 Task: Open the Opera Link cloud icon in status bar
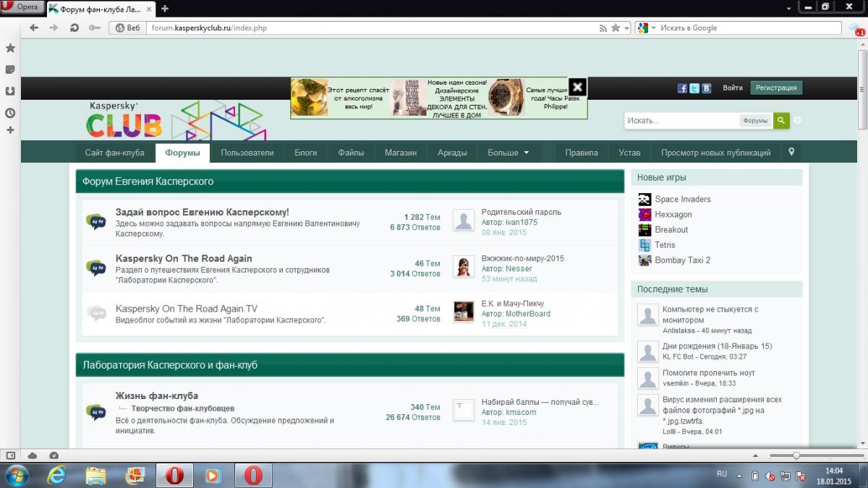33,455
